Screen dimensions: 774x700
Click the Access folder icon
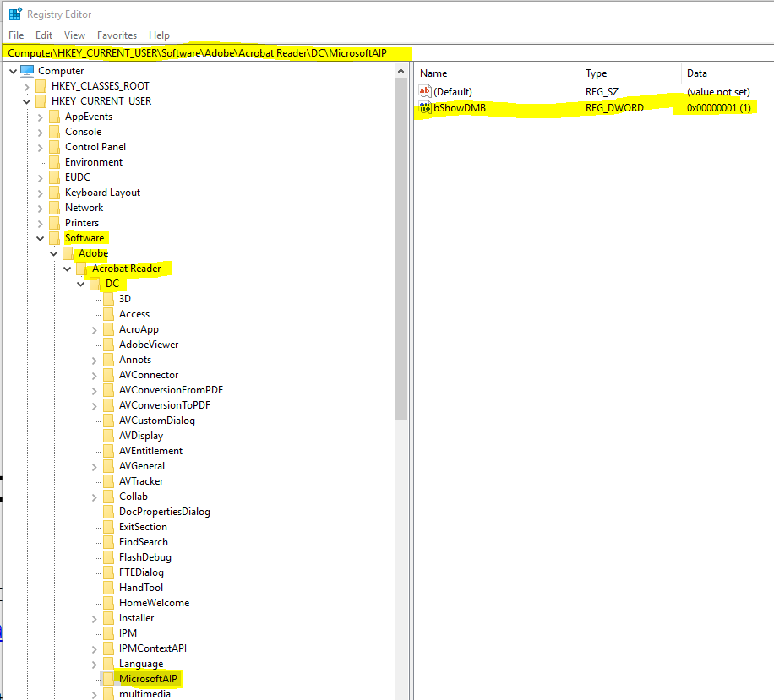coord(109,314)
